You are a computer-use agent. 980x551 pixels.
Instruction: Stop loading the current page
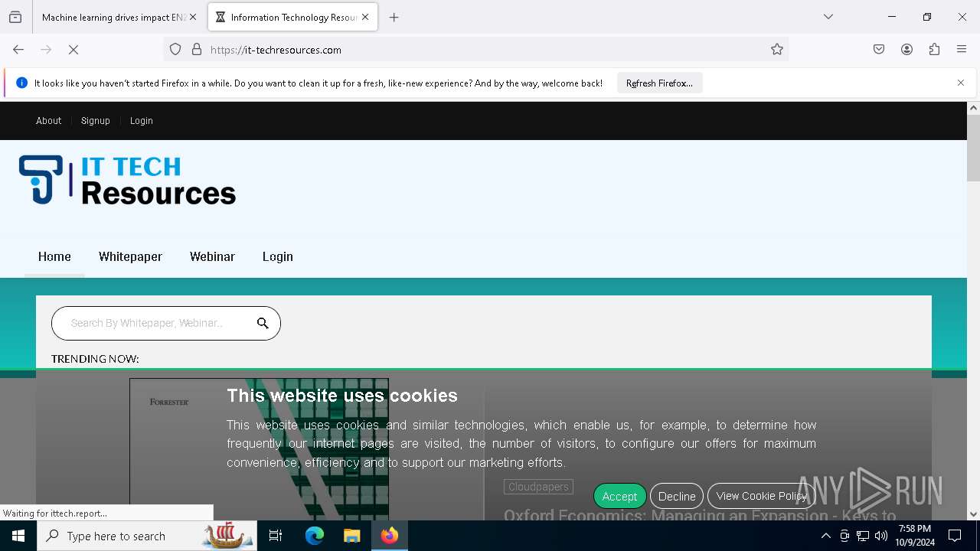click(73, 50)
